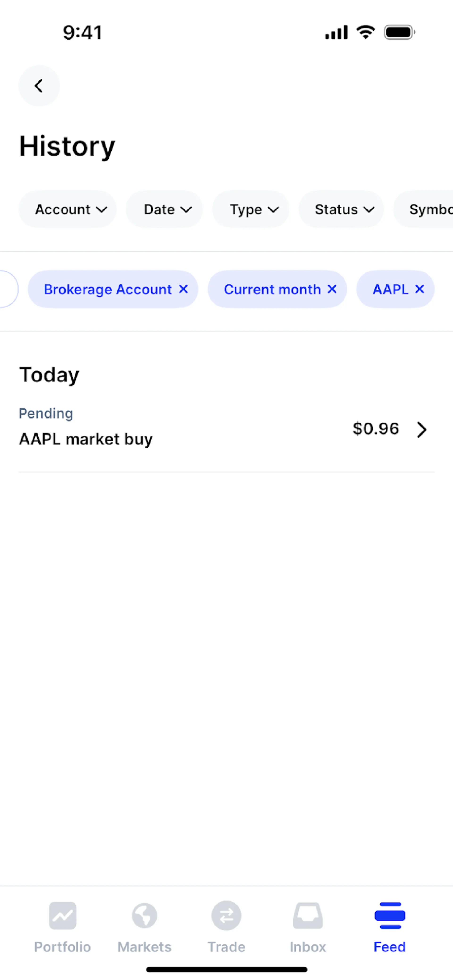453x980 pixels.
Task: Tap the $0.96 transaction amount
Action: [376, 429]
